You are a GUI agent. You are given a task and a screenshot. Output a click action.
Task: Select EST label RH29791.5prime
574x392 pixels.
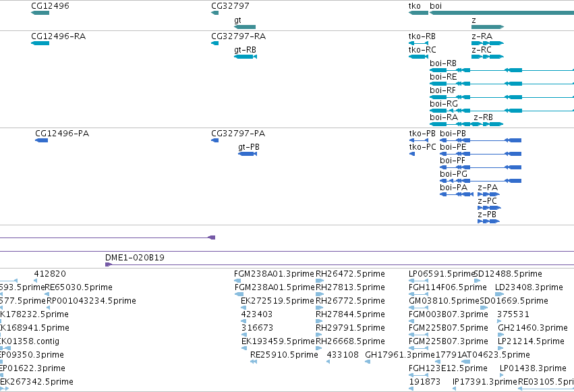tap(350, 328)
